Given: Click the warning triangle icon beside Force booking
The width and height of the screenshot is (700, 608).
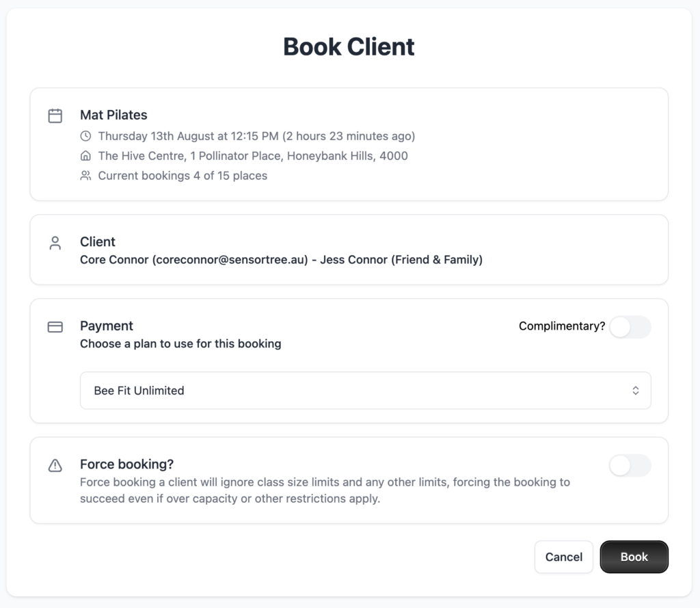Looking at the screenshot, I should pos(55,466).
